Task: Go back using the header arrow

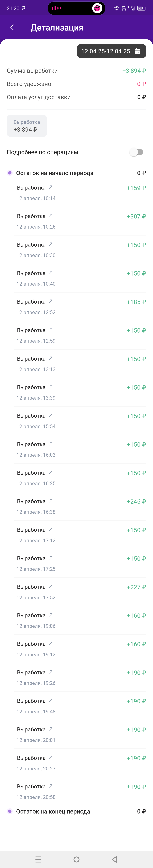Action: pyautogui.click(x=12, y=27)
